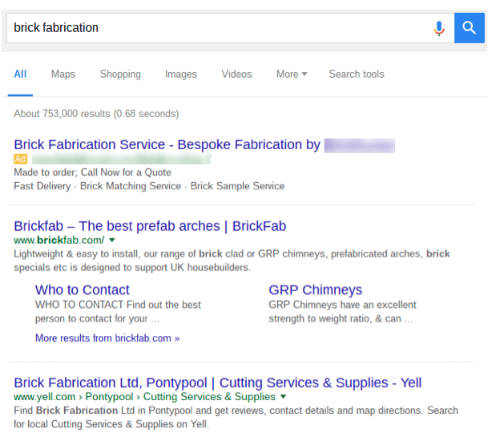Expand the arrow beside the www.brickfab.com URL
This screenshot has height=441, width=504.
pyautogui.click(x=112, y=241)
